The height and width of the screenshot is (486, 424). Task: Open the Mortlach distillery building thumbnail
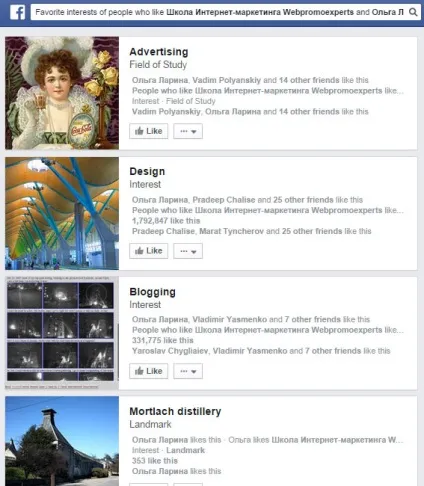click(x=62, y=441)
